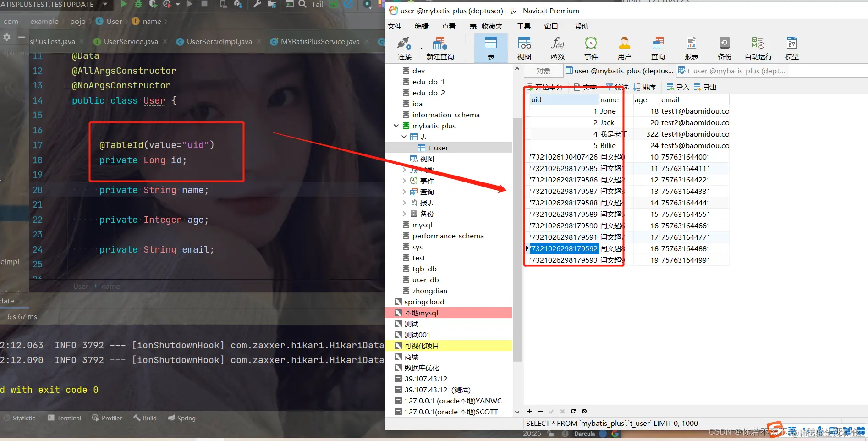Screen dimensions: 868x441
Task: Open the 查询 query toolbar icon
Action: (x=658, y=48)
